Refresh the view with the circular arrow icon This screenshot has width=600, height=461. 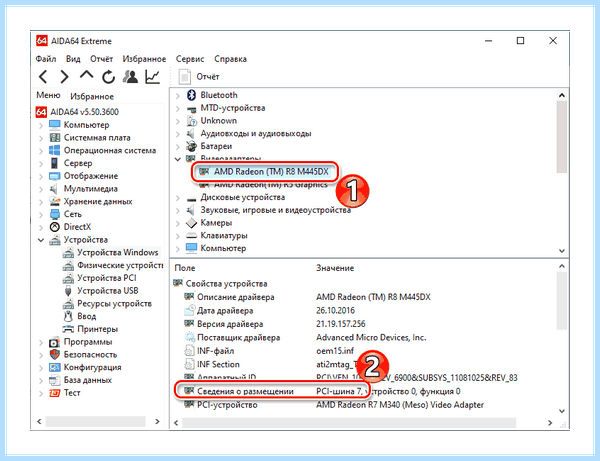(x=108, y=77)
